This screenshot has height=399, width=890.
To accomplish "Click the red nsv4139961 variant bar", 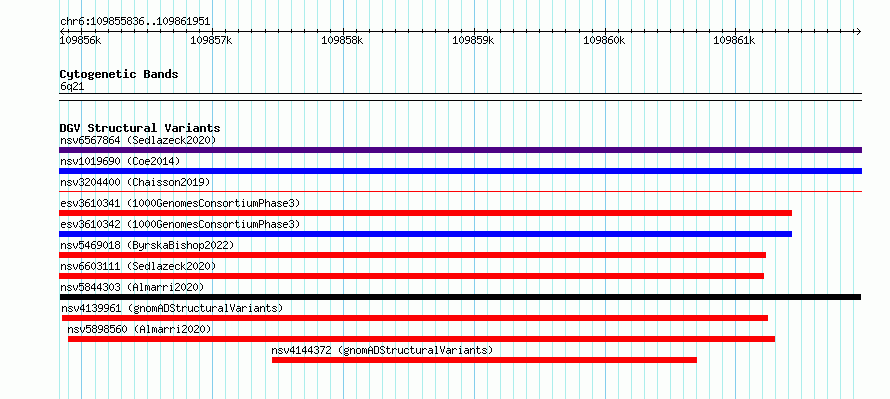I will pos(415,318).
